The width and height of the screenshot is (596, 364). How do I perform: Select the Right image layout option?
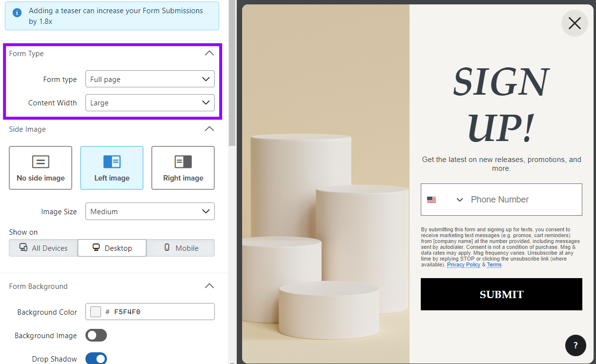click(183, 167)
